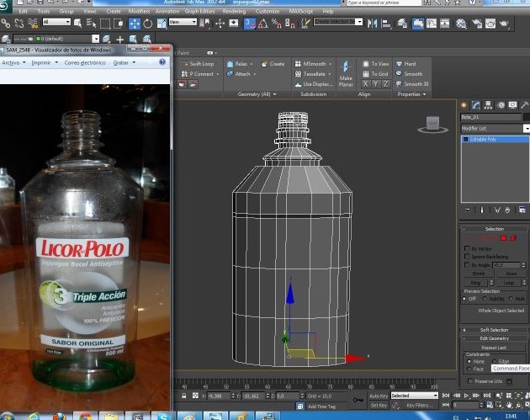Select the SubObj preview selection radio
530x420 pixels.
click(485, 299)
